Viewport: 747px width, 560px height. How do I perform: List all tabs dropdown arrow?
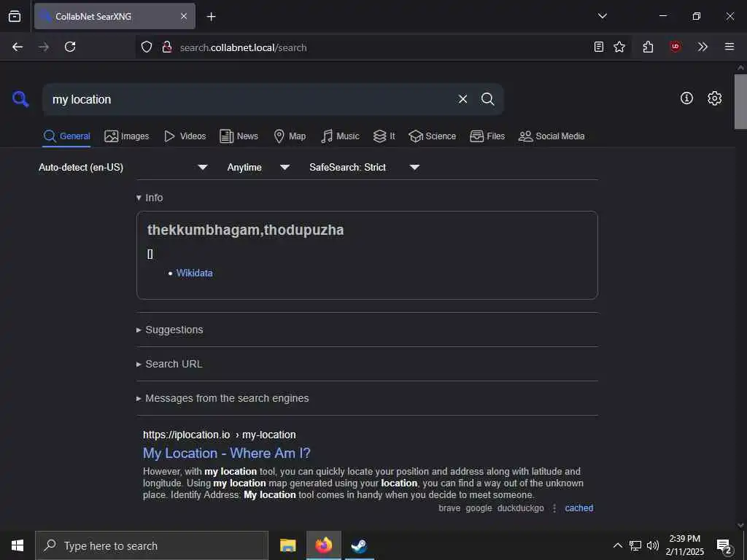click(602, 16)
